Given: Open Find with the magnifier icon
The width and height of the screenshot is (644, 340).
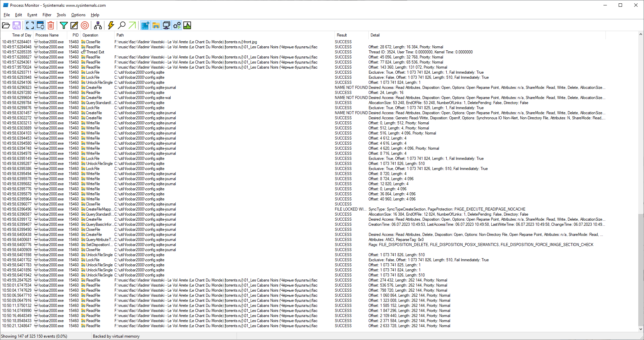Looking at the screenshot, I should click(122, 25).
